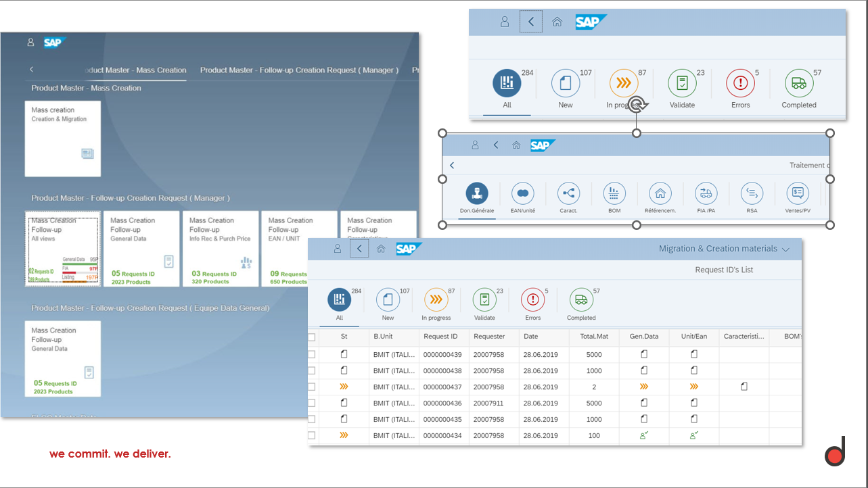Tick checkbox for request 0000000439 row
868x488 pixels.
point(312,354)
